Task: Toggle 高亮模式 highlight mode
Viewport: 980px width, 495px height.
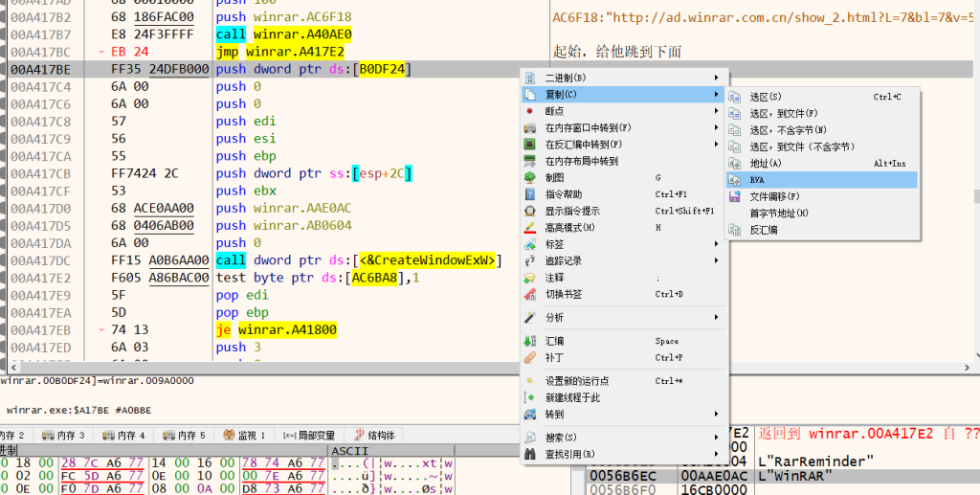Action: 569,228
